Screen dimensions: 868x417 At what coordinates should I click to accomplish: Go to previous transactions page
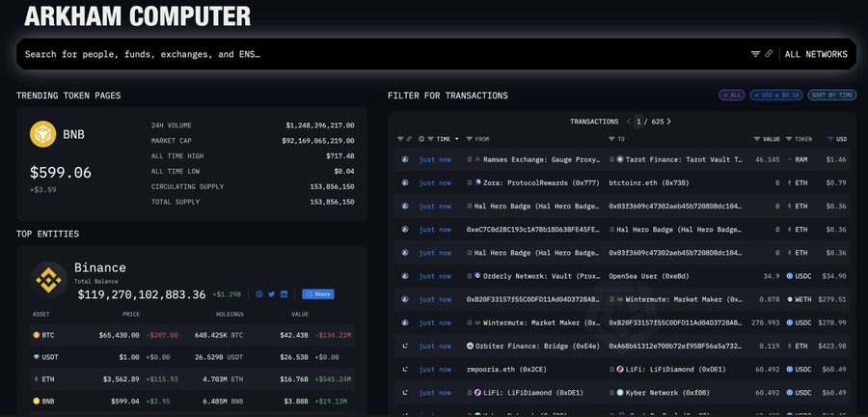click(x=628, y=122)
